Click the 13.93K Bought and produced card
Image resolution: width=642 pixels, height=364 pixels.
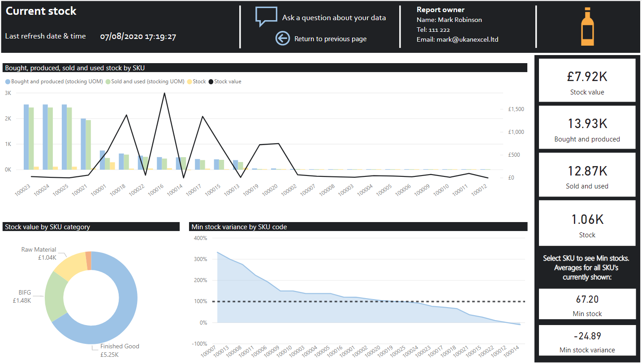click(587, 128)
